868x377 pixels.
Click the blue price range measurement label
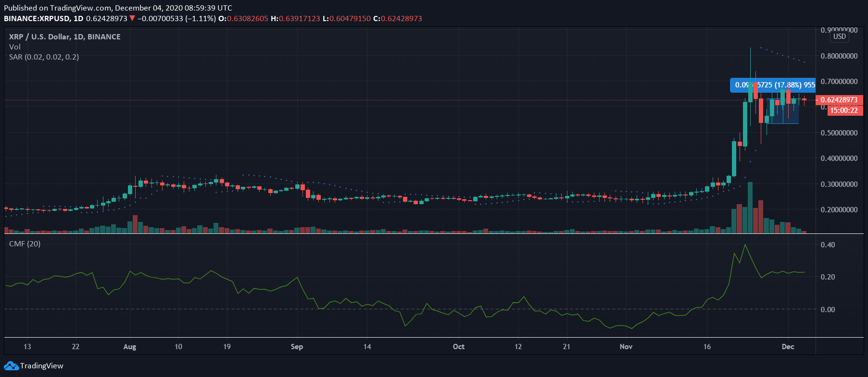click(x=773, y=85)
